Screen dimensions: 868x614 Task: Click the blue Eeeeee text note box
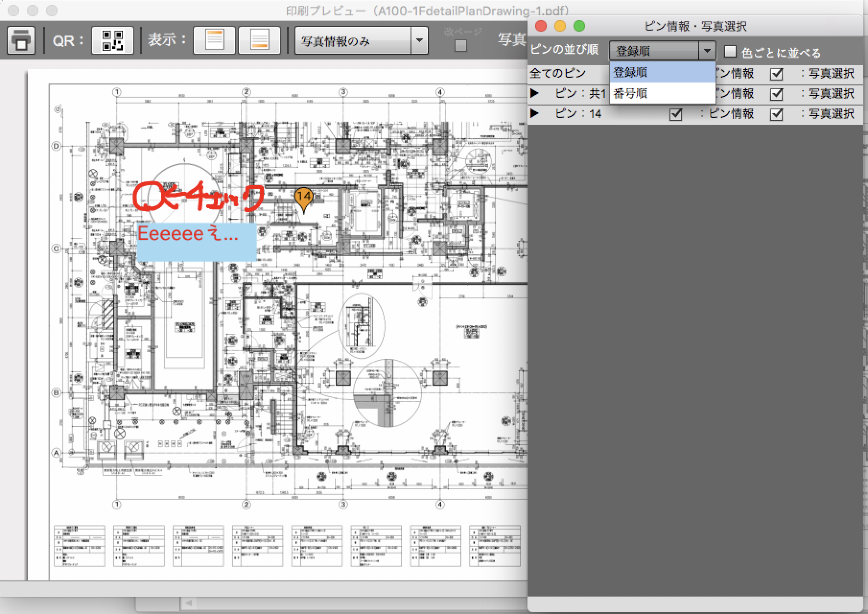(x=197, y=242)
